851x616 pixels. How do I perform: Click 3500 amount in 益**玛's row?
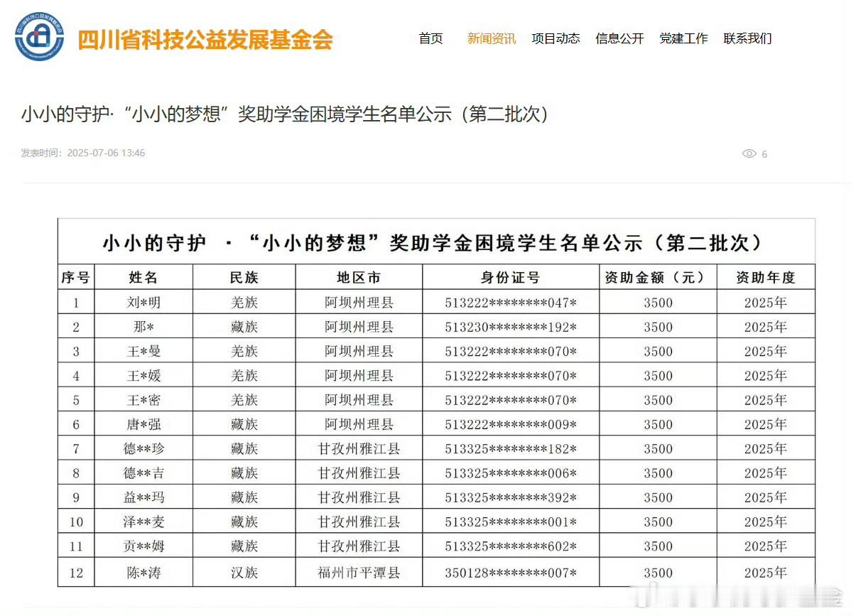pyautogui.click(x=658, y=497)
